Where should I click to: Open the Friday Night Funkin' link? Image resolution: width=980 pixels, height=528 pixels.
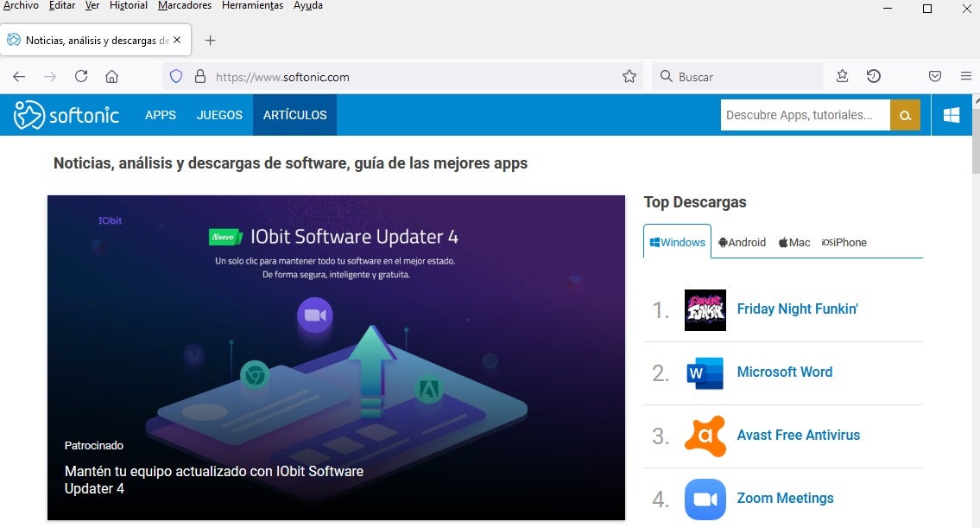[798, 309]
